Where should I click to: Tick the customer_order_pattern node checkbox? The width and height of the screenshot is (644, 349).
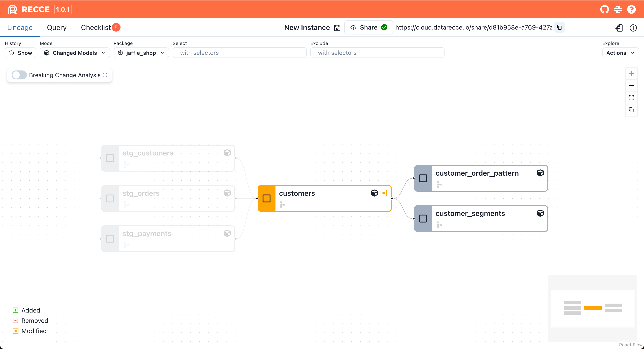pos(423,178)
